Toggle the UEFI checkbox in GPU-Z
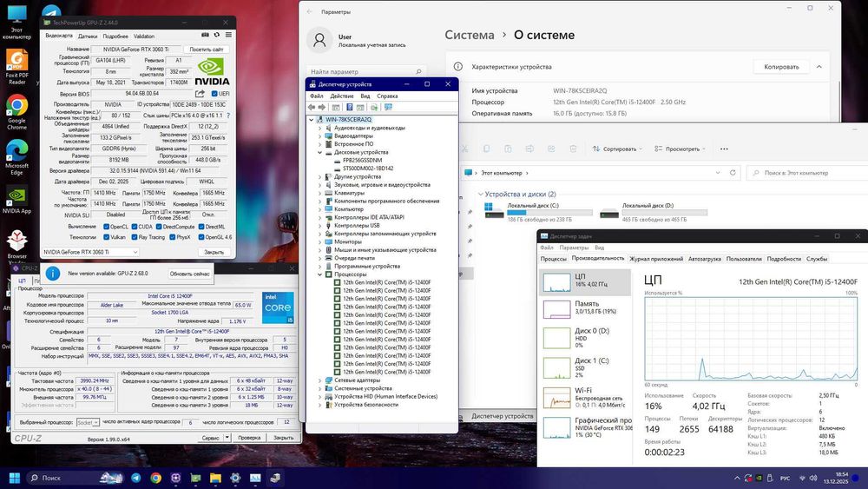This screenshot has width=868, height=489. pyautogui.click(x=214, y=93)
